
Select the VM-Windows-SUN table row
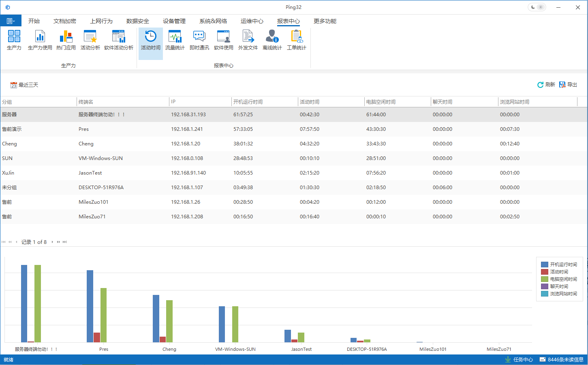click(100, 158)
